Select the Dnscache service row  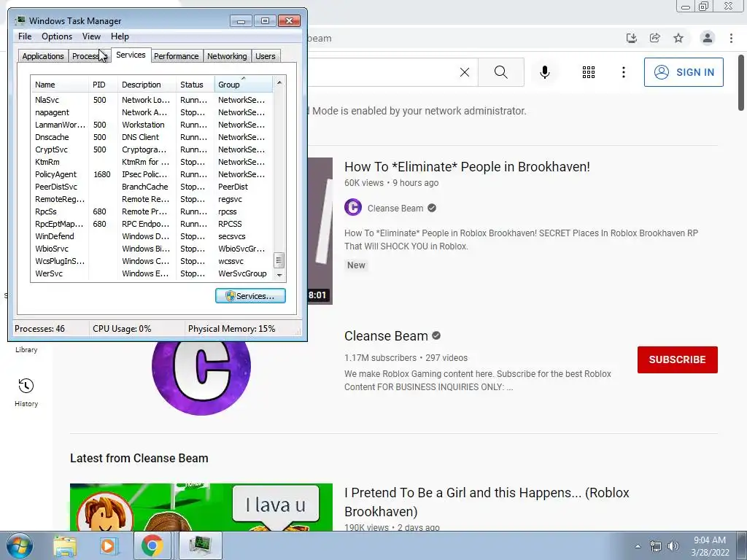152,137
